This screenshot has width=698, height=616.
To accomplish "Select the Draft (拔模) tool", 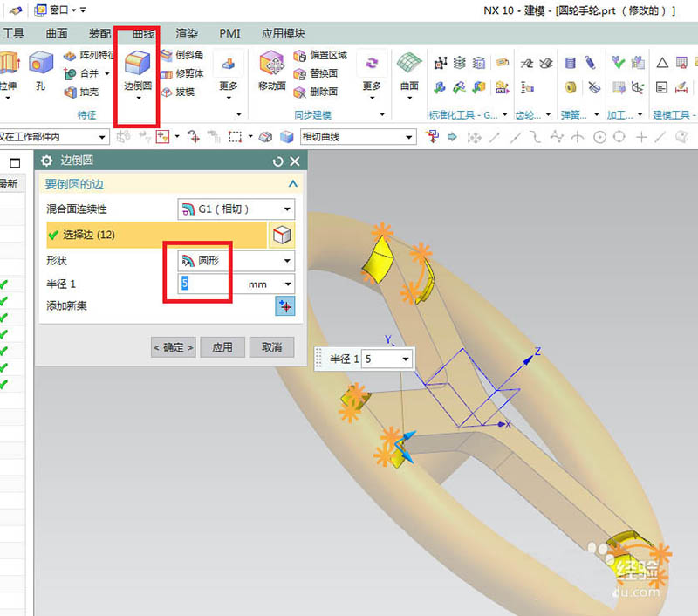I will click(x=178, y=92).
